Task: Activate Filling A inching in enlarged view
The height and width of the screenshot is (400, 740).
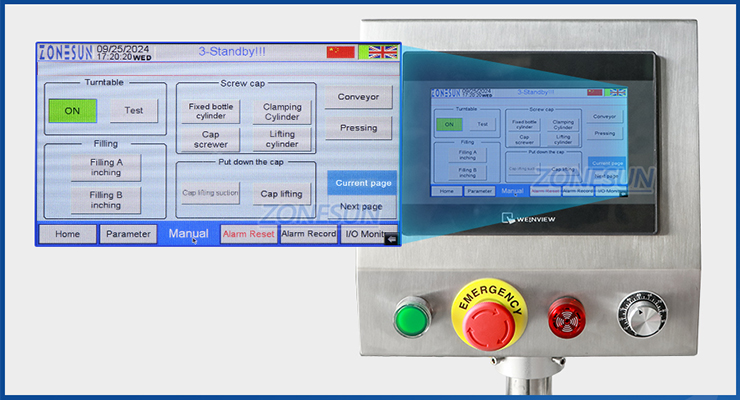Action: click(106, 167)
